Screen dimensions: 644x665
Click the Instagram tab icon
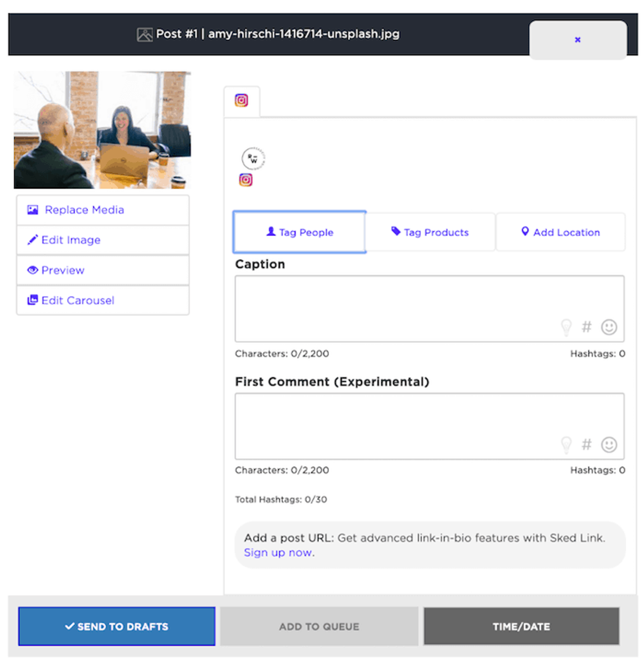241,100
